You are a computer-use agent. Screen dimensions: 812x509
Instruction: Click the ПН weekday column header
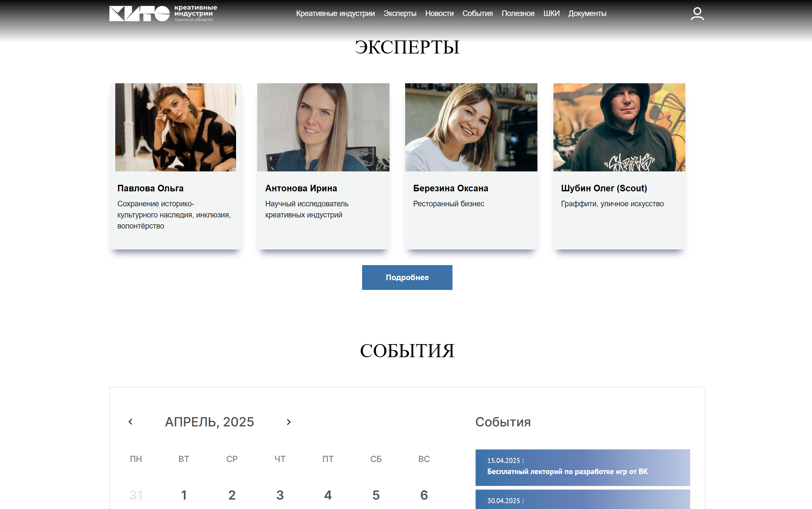pyautogui.click(x=136, y=459)
